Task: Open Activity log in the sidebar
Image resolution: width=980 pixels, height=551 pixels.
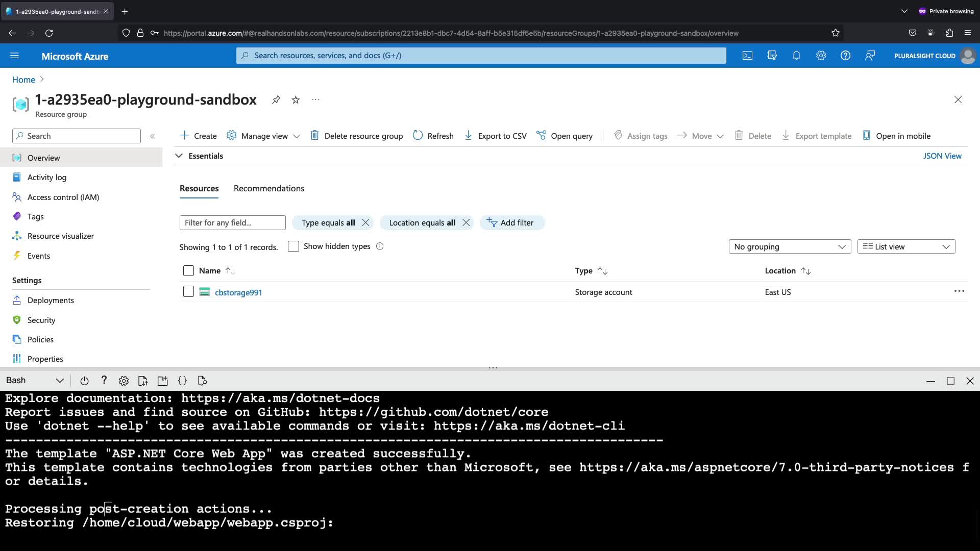Action: coord(47,178)
